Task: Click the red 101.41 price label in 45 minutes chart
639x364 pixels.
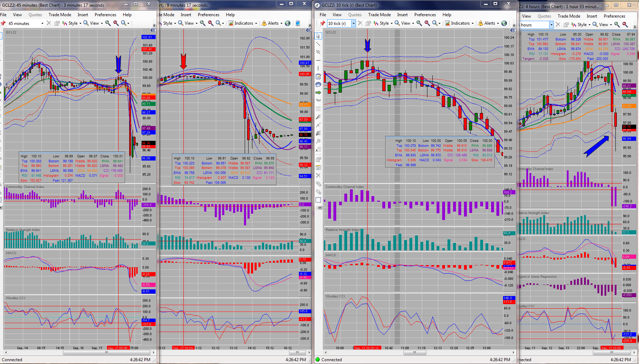Action: tap(148, 49)
